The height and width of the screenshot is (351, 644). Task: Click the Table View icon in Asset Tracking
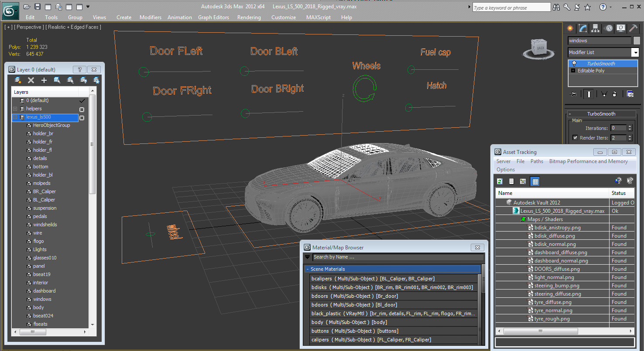tap(535, 181)
